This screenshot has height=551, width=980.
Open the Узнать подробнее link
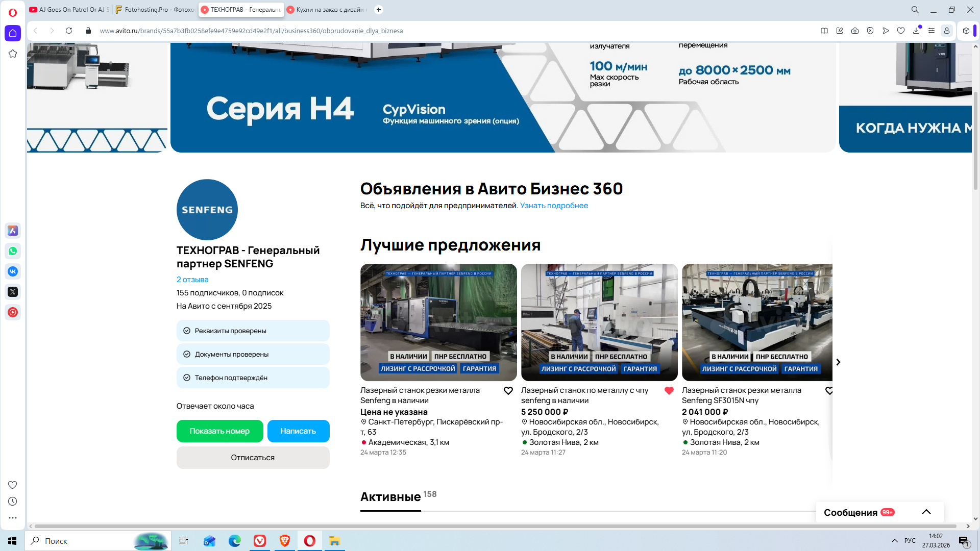pos(554,206)
